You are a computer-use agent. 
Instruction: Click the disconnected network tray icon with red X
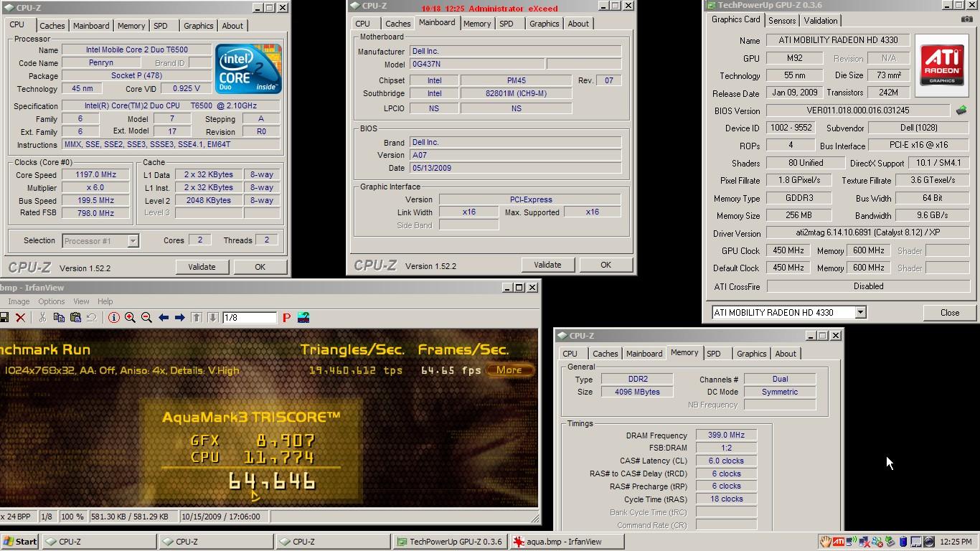(x=864, y=542)
